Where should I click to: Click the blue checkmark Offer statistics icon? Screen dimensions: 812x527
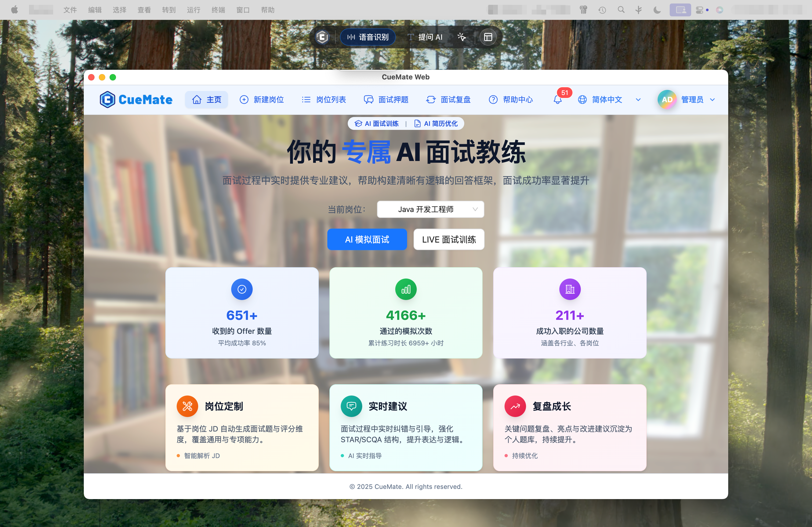click(x=242, y=290)
